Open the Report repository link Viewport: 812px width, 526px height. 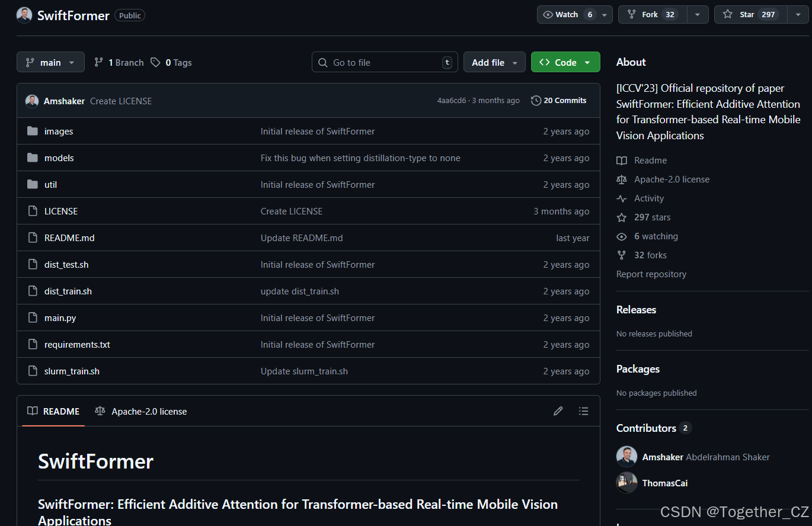pos(651,274)
